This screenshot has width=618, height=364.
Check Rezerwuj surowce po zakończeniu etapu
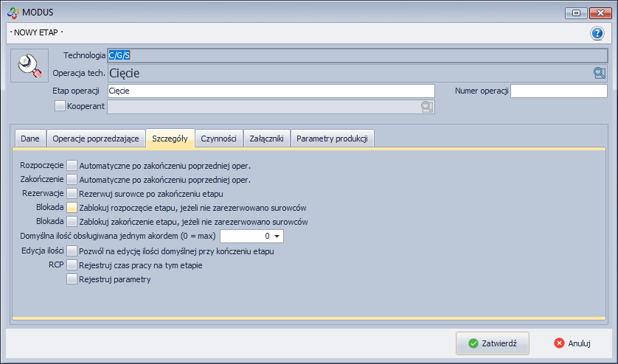pyautogui.click(x=72, y=193)
